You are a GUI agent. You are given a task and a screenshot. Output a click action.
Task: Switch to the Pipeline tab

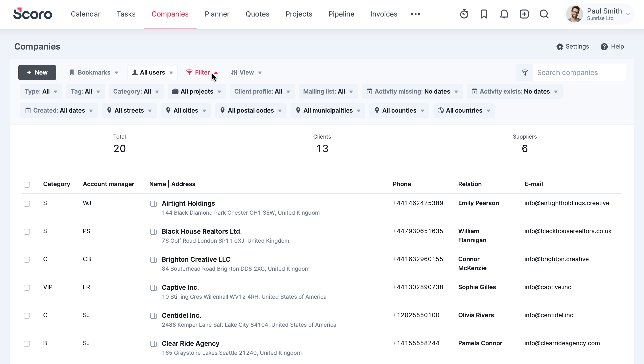341,14
